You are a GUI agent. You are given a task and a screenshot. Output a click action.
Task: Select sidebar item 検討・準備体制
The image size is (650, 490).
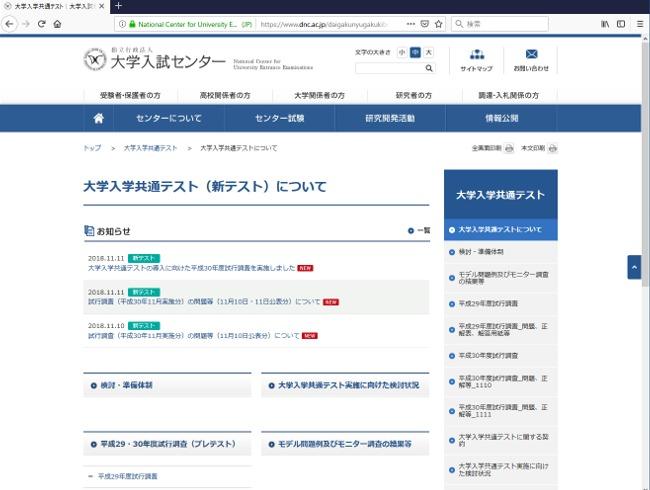click(x=501, y=252)
